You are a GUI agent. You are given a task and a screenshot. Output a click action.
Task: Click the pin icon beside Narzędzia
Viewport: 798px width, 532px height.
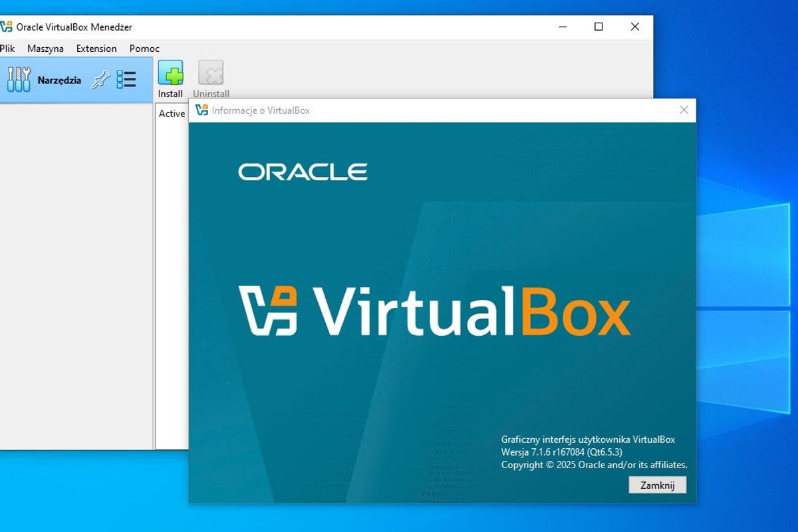[101, 78]
